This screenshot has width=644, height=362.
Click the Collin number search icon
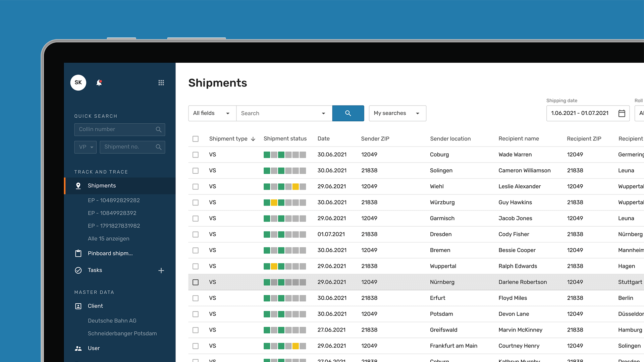[x=159, y=130]
